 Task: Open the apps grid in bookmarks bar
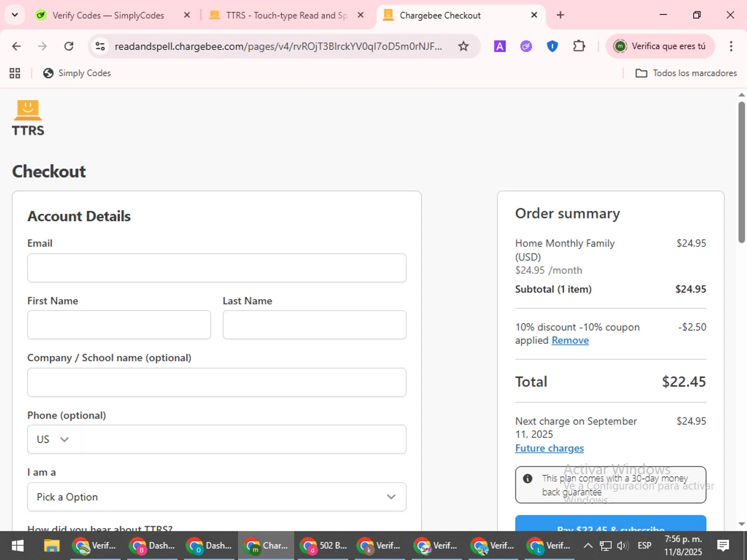coord(15,73)
